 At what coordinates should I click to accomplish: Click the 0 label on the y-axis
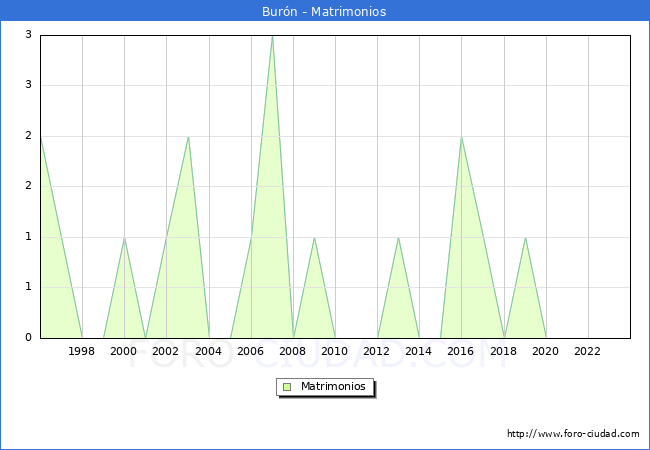[29, 338]
